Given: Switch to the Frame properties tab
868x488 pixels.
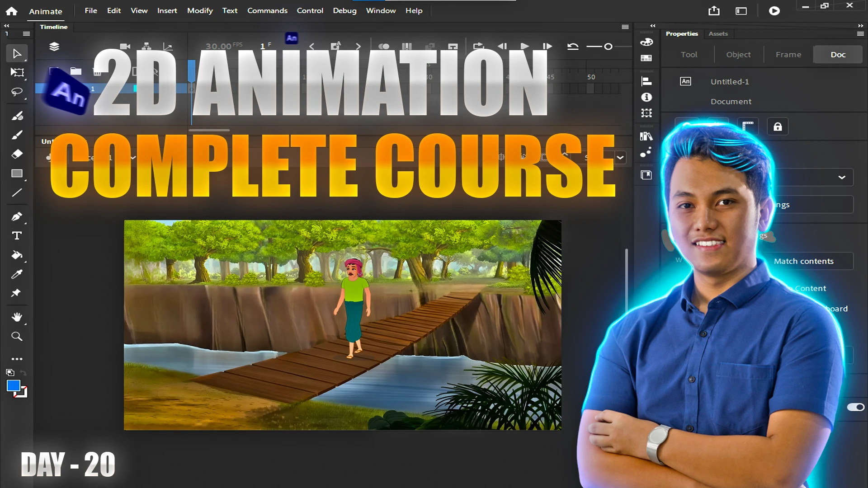Looking at the screenshot, I should tap(788, 54).
